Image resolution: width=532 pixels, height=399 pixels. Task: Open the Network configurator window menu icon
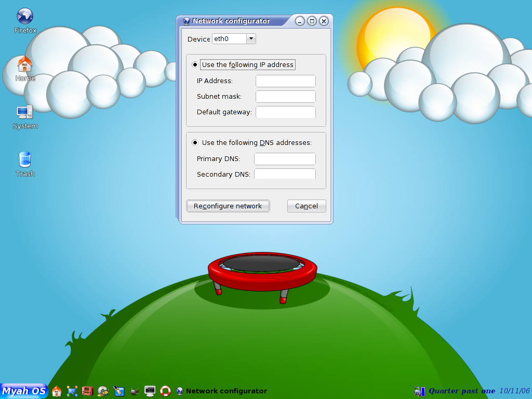pyautogui.click(x=187, y=21)
